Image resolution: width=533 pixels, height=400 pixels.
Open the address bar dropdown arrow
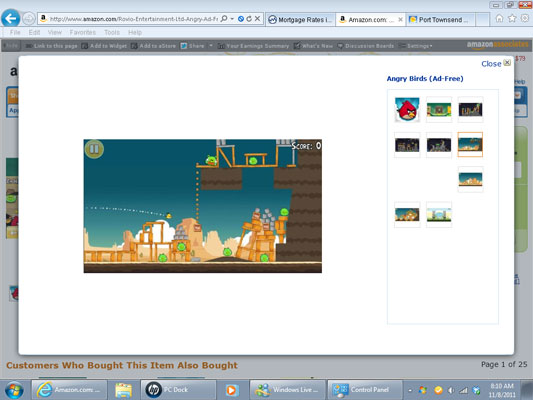232,19
